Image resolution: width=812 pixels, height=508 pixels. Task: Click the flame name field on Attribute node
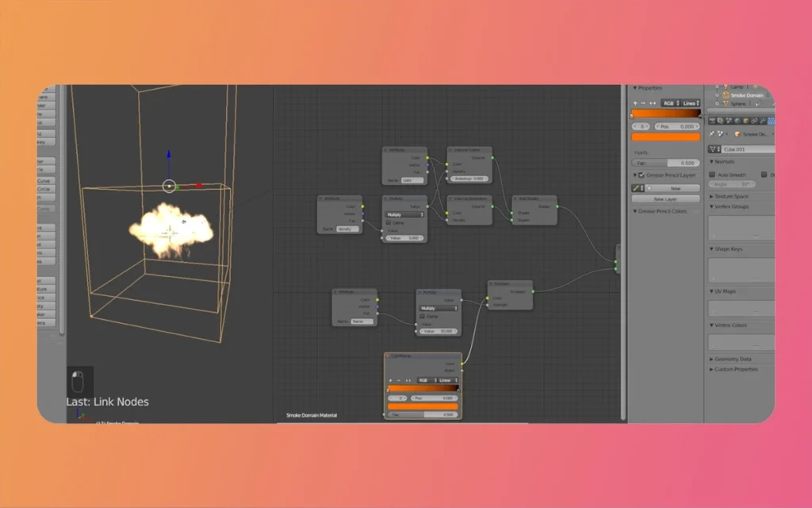(362, 321)
